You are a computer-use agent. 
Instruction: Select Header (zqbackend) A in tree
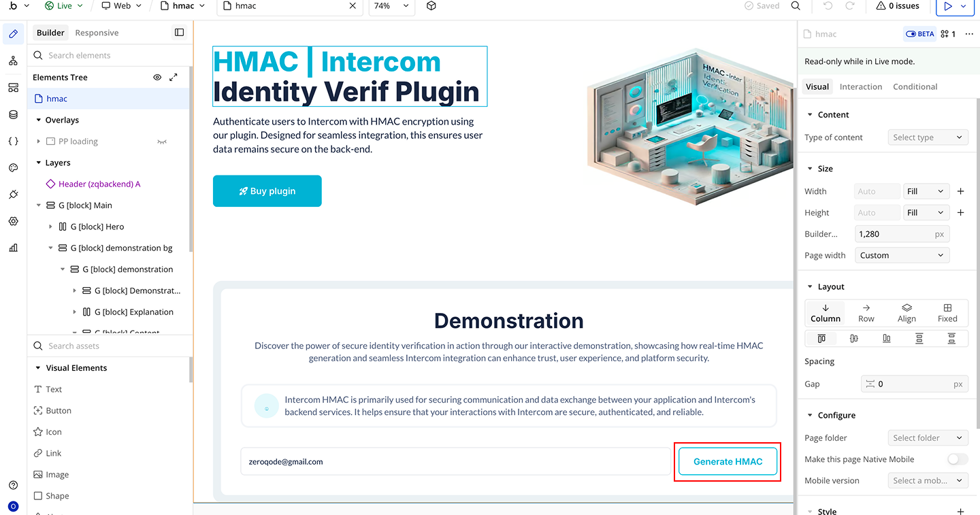(93, 184)
